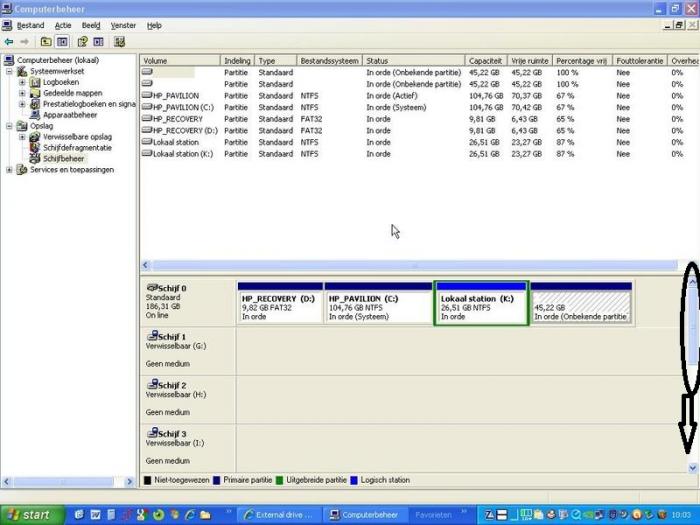Open the Beeld menu
The height and width of the screenshot is (525, 700).
(x=91, y=25)
